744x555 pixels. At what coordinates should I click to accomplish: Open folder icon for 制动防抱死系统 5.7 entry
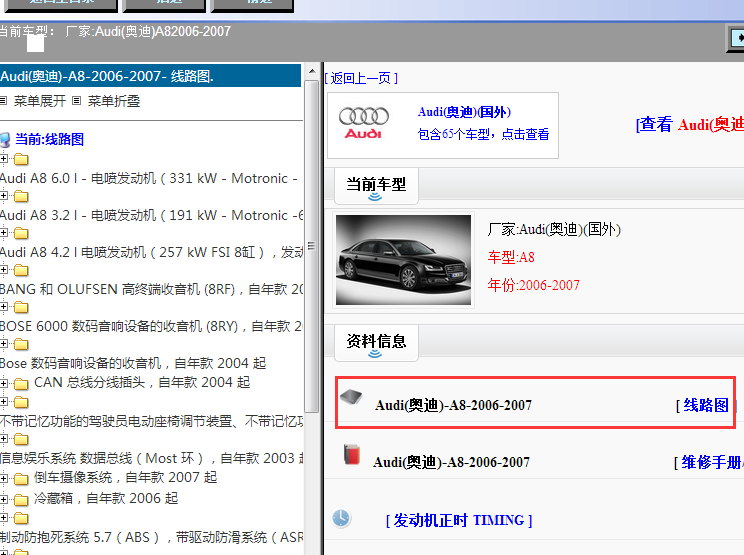coord(21,518)
